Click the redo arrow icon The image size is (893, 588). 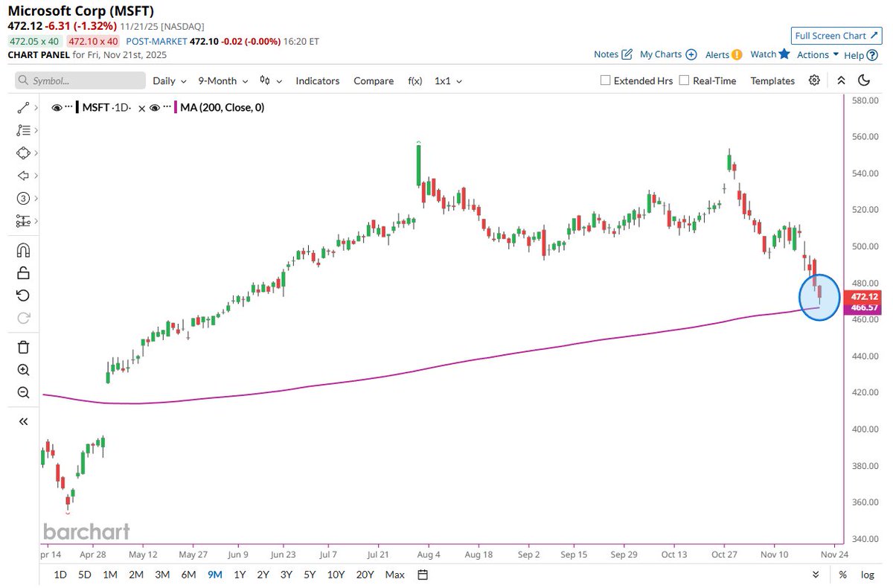point(23,318)
